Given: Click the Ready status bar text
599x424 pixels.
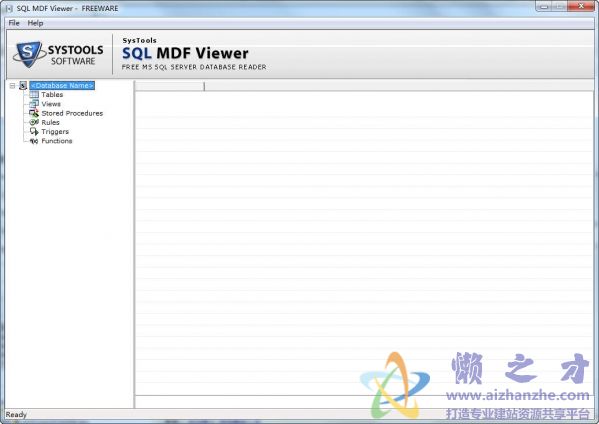Looking at the screenshot, I should pyautogui.click(x=16, y=414).
